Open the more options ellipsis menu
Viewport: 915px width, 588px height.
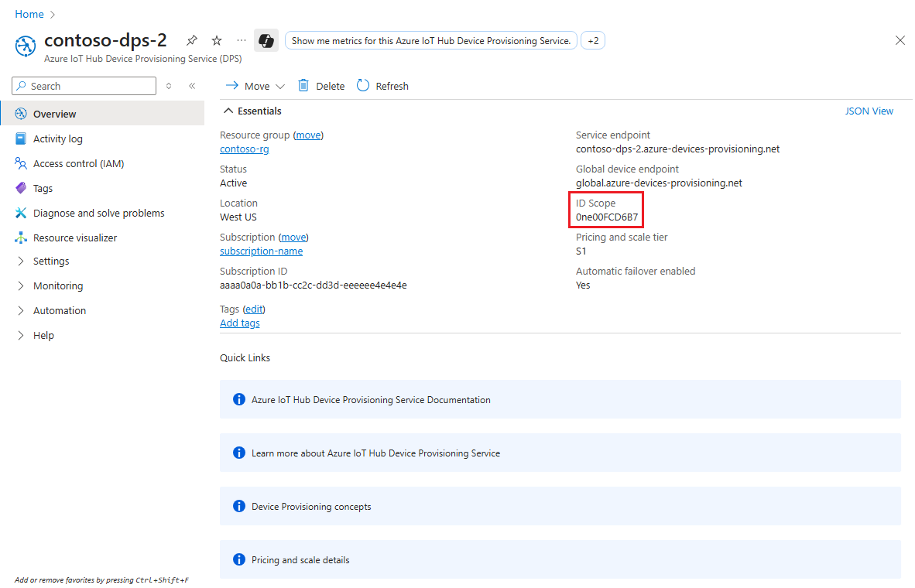[240, 39]
